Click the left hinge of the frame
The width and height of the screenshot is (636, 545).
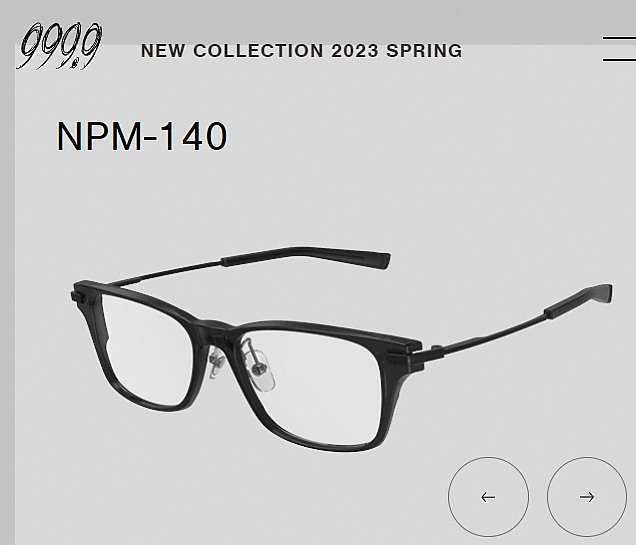pyautogui.click(x=81, y=295)
